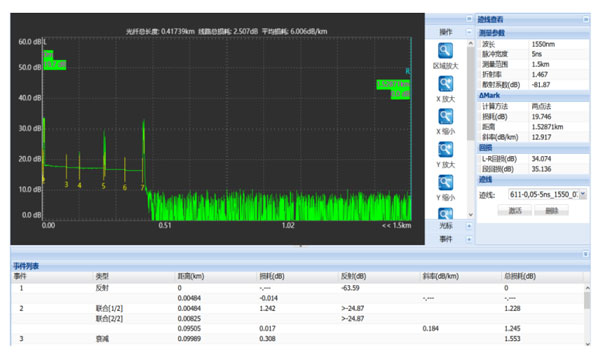Collapse the 迹线查看 trace view panel
Image resolution: width=600 pixels, height=361 pixels.
586,19
